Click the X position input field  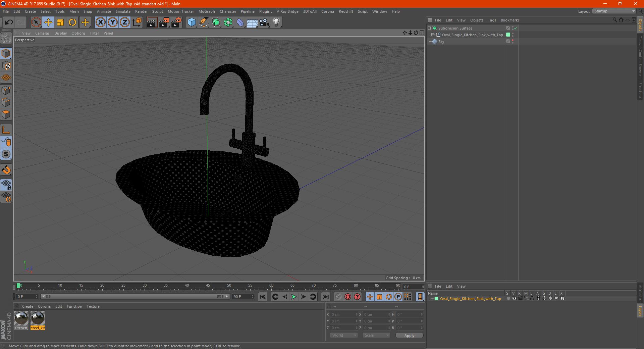(344, 314)
